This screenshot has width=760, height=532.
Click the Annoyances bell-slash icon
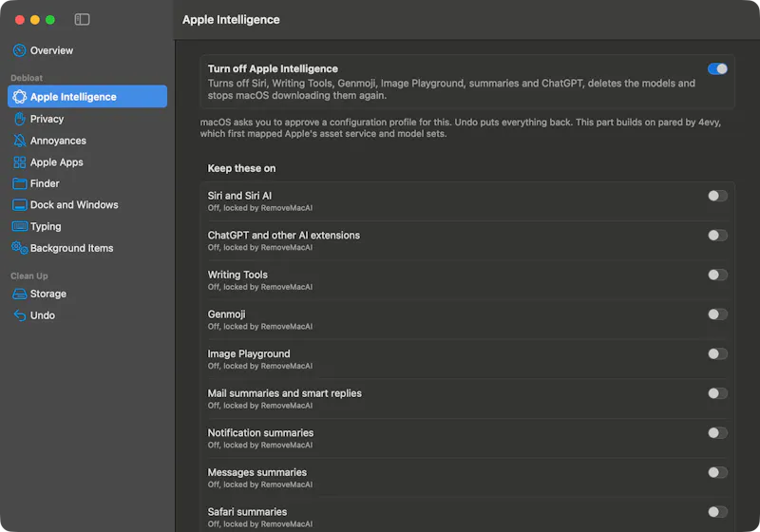click(x=19, y=141)
